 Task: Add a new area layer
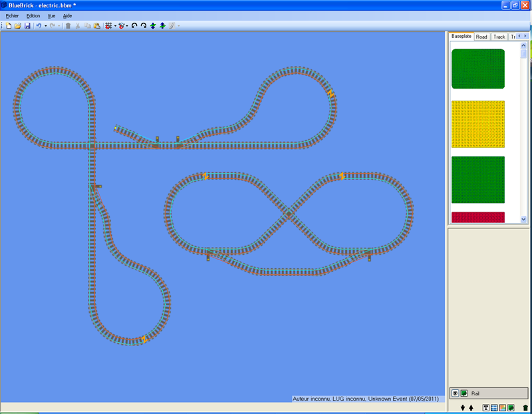click(501, 407)
